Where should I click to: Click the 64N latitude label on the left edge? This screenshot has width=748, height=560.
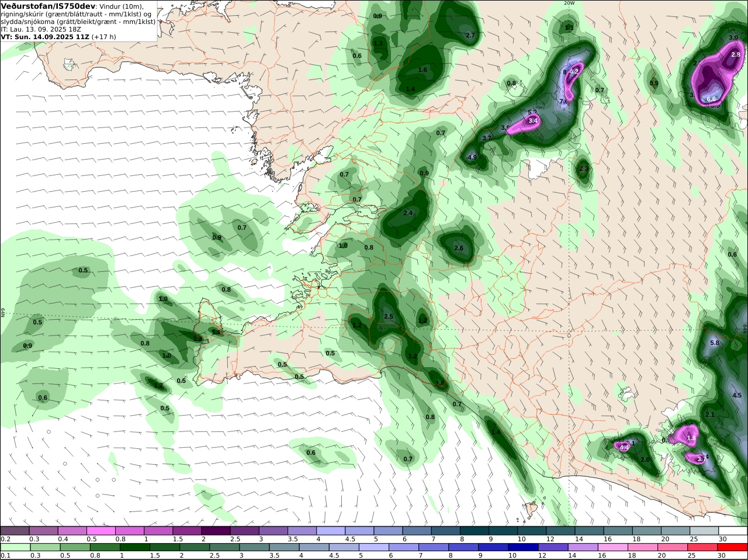click(x=3, y=312)
